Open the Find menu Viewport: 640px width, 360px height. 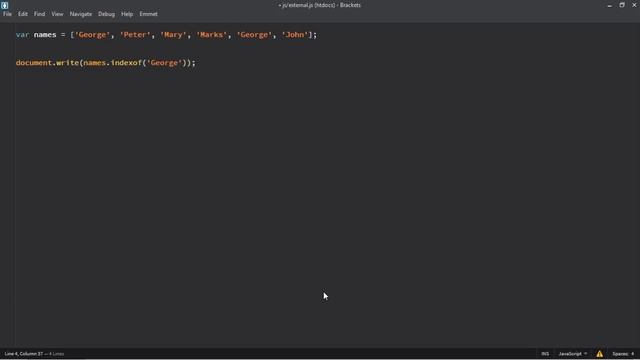40,14
